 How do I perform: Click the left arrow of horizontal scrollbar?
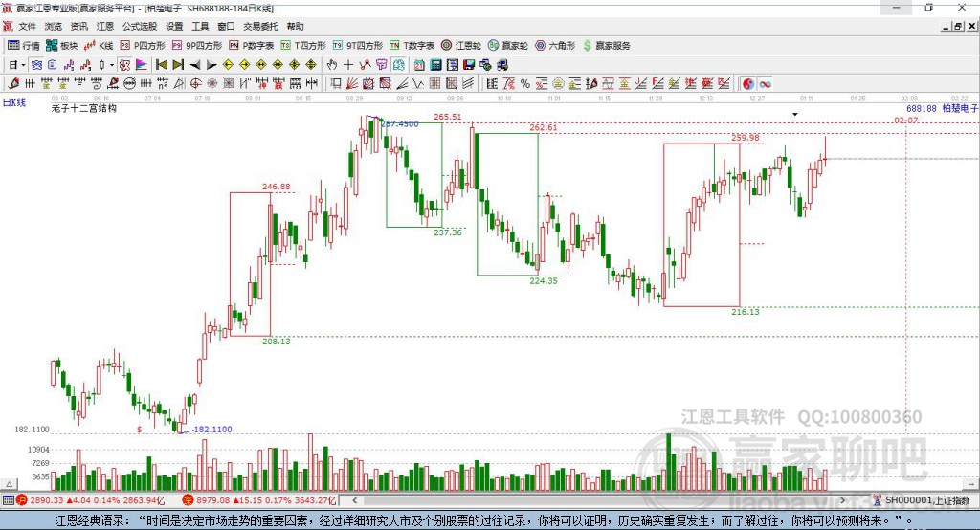pyautogui.click(x=355, y=500)
